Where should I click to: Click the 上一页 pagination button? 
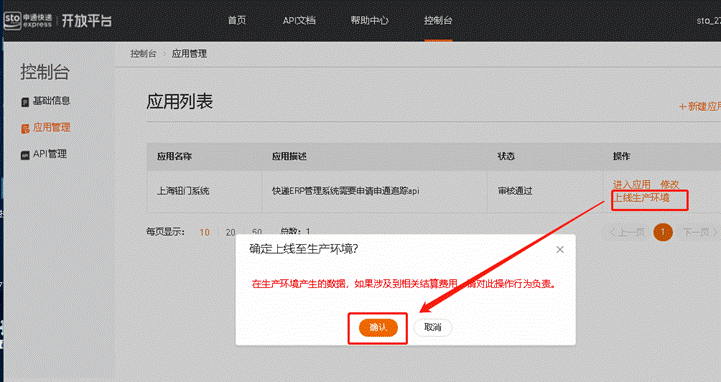click(x=627, y=232)
